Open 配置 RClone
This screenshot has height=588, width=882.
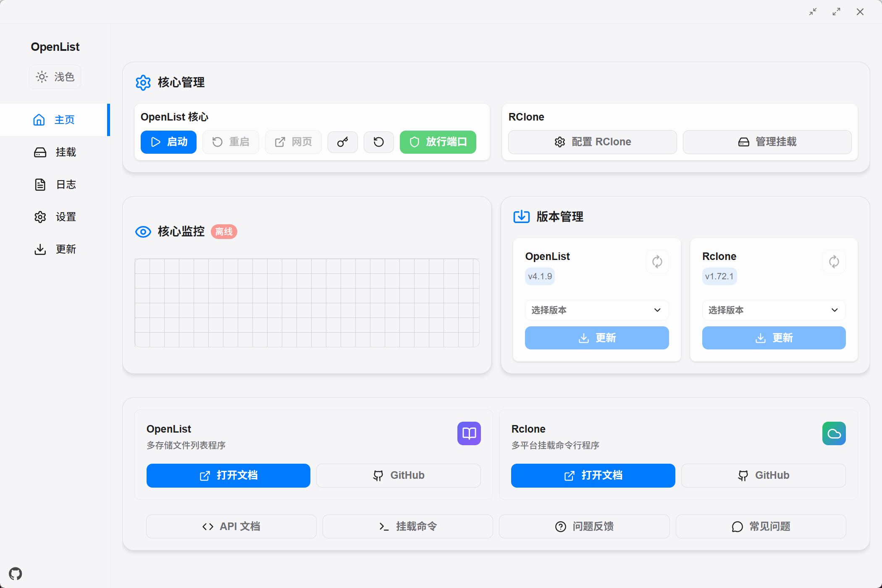(592, 142)
